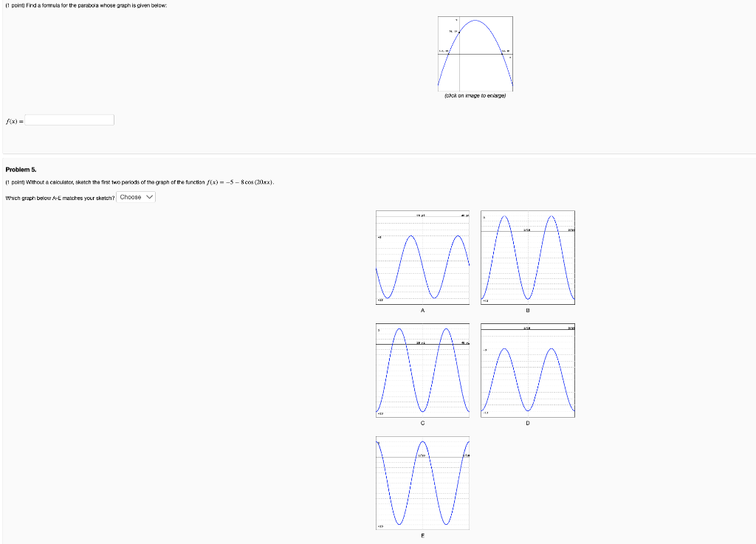Click inside the f(x) answer field

tap(69, 120)
